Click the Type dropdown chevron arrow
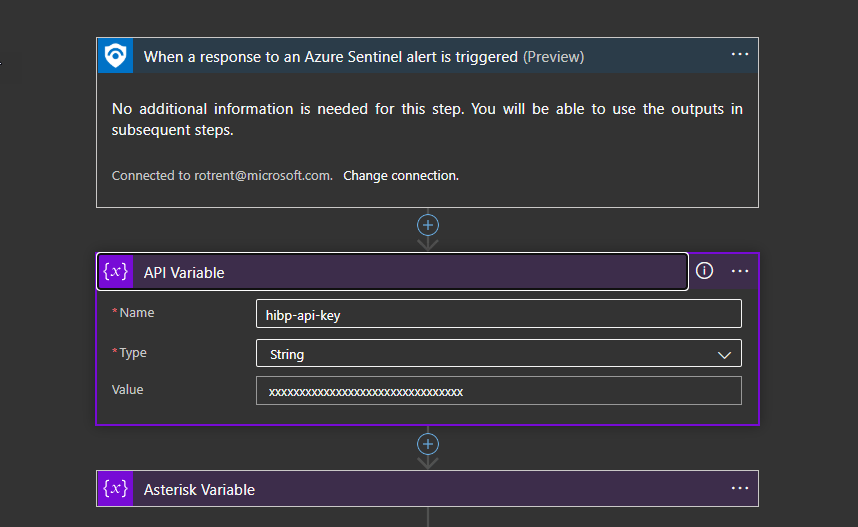Image resolution: width=858 pixels, height=527 pixels. click(724, 355)
